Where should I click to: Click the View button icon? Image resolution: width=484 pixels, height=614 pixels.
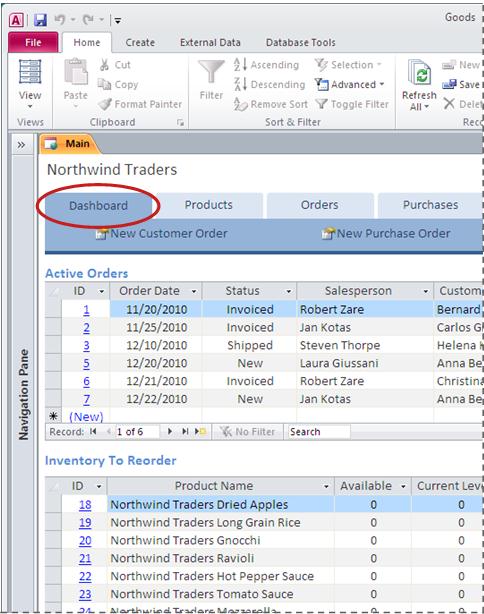(x=30, y=72)
